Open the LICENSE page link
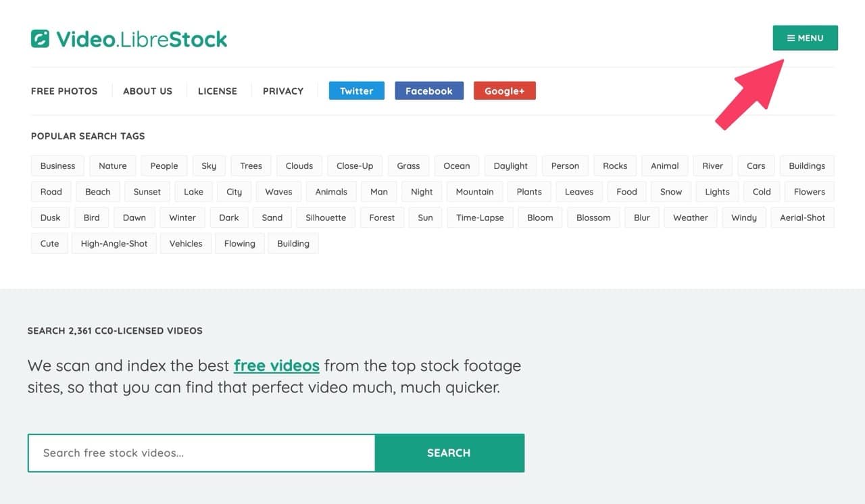 pos(218,91)
